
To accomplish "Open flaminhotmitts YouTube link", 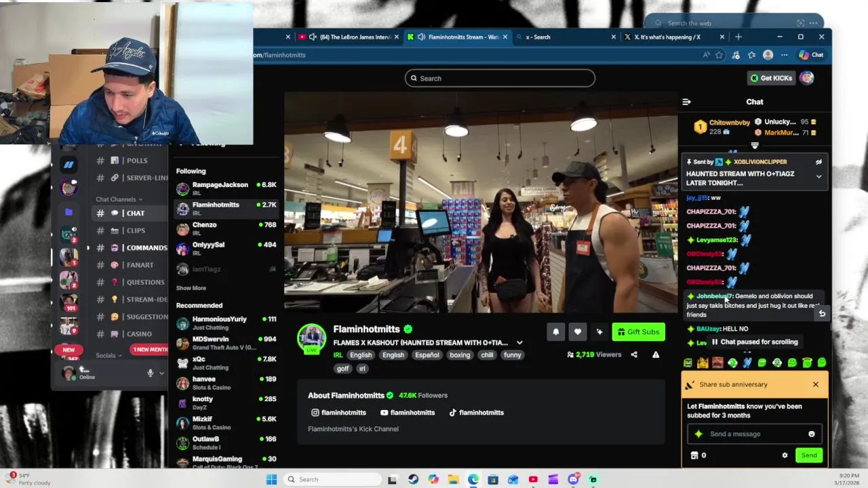I will 407,413.
